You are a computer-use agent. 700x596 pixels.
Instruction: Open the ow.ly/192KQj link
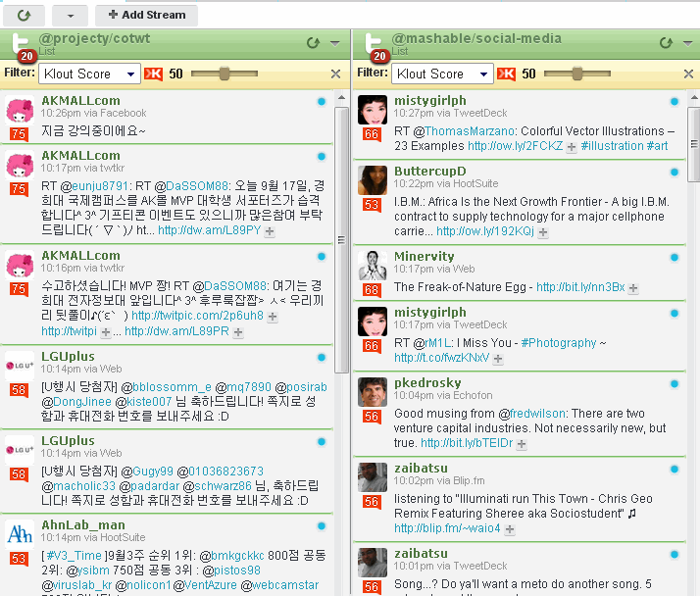(485, 230)
